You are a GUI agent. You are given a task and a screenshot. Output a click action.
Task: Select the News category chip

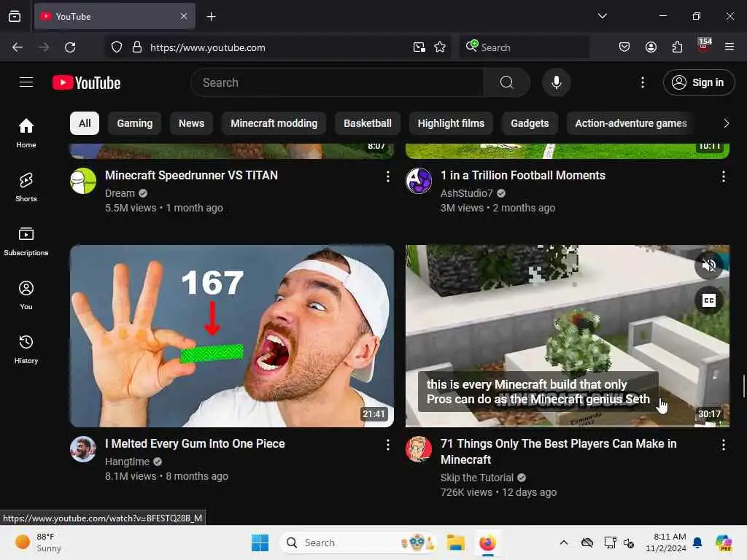(x=192, y=123)
